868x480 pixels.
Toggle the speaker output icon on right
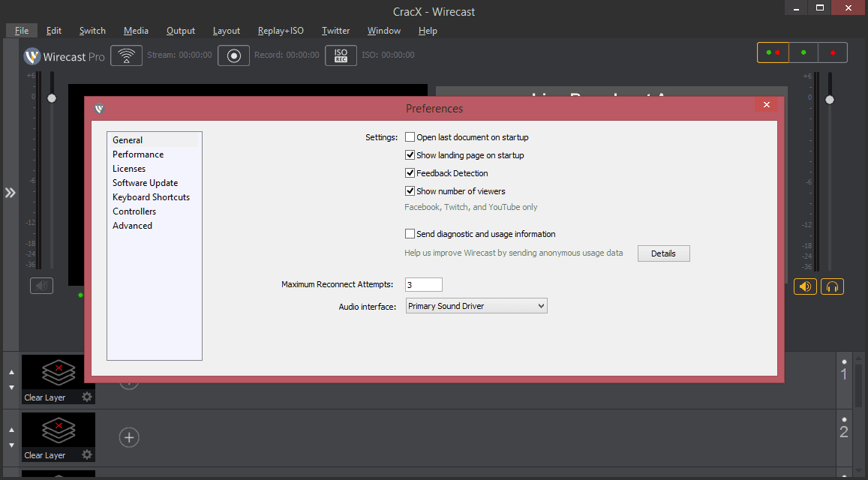(805, 286)
